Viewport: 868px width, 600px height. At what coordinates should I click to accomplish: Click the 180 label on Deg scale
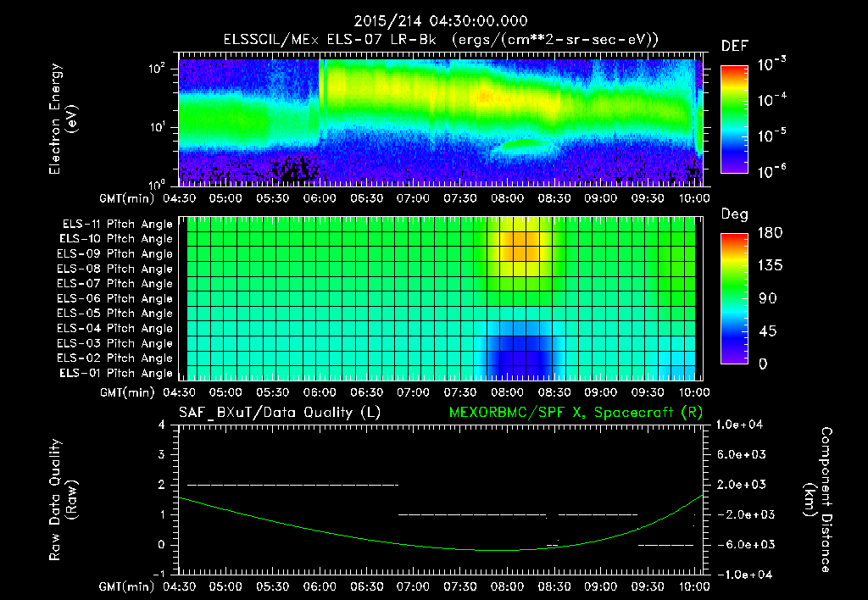point(770,233)
